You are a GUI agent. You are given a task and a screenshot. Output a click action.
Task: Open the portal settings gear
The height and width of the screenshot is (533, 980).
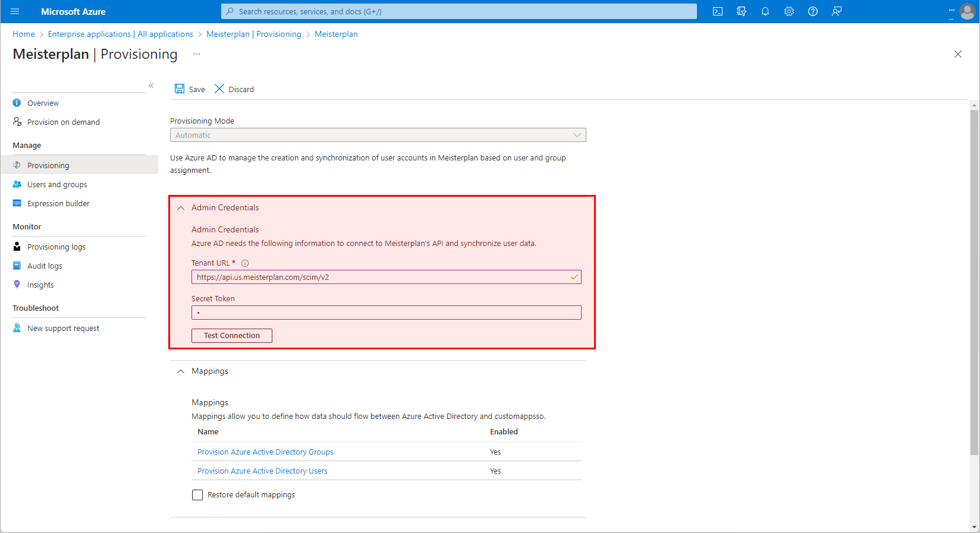(789, 11)
